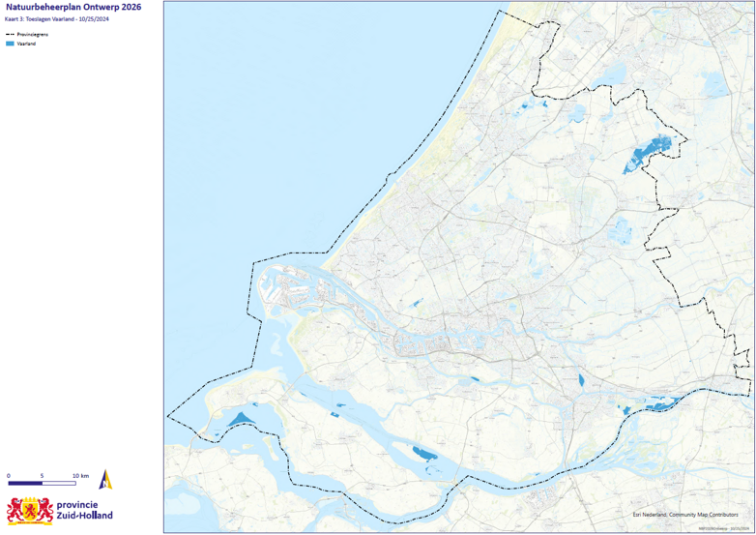The image size is (756, 535).
Task: Click the dashed Provinciegrens legend symbol
Action: (x=10, y=34)
